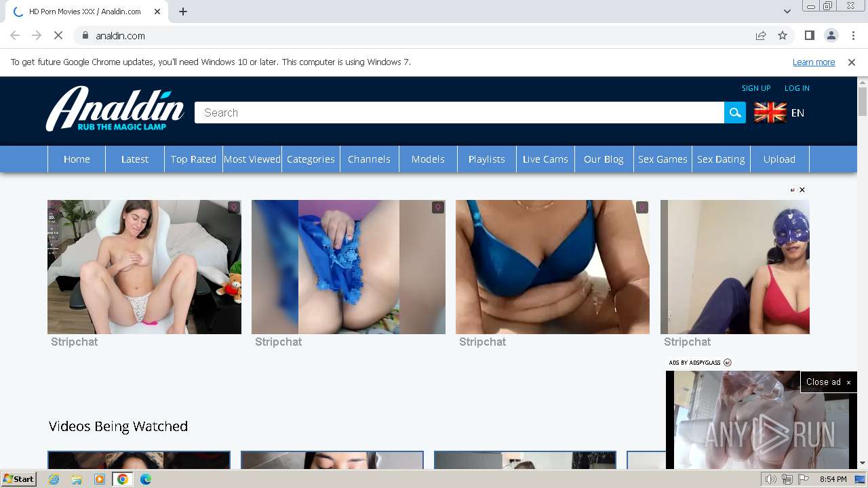Open the network icon in the system tray
The image size is (868, 488).
pos(787,479)
